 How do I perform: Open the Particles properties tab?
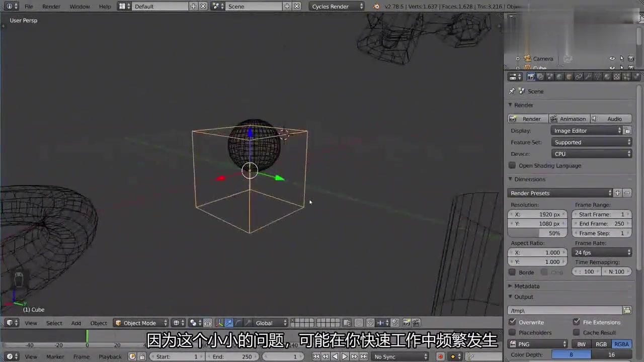click(x=626, y=77)
